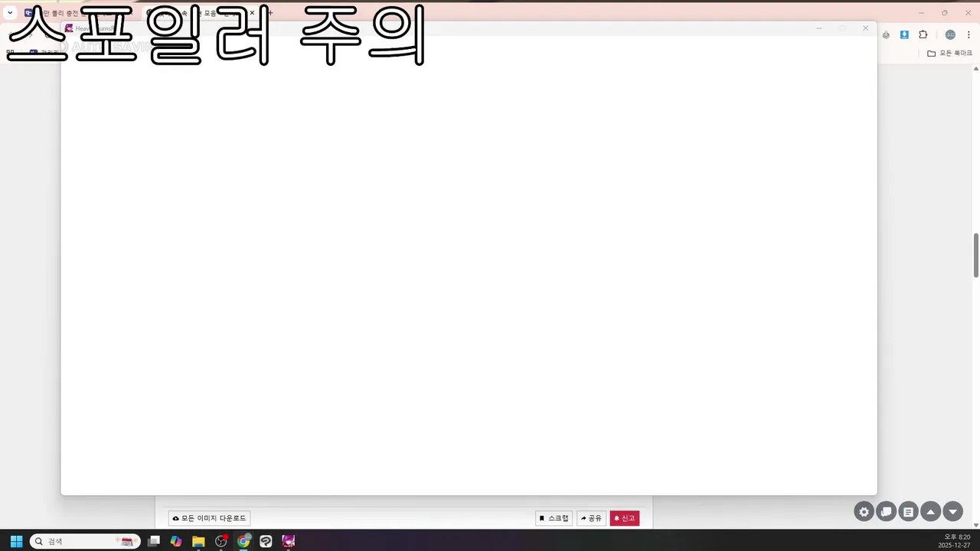Click the floating stacked-windows round button

point(886,512)
